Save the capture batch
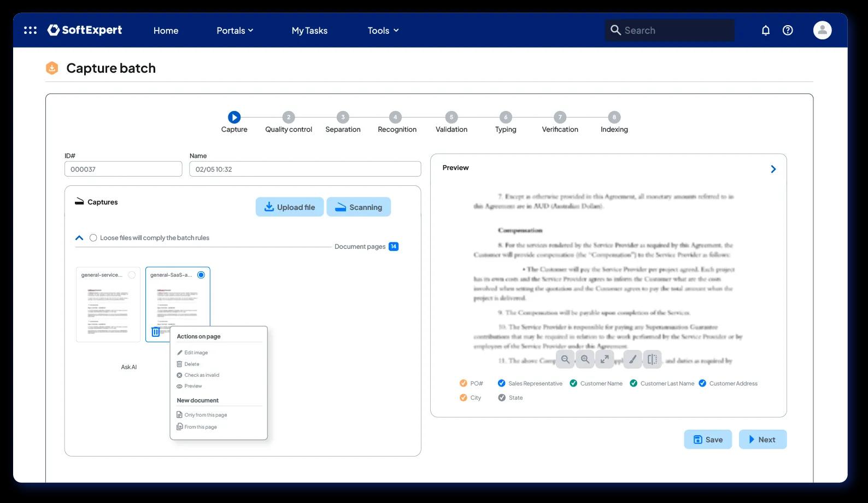This screenshot has width=868, height=503. [708, 440]
